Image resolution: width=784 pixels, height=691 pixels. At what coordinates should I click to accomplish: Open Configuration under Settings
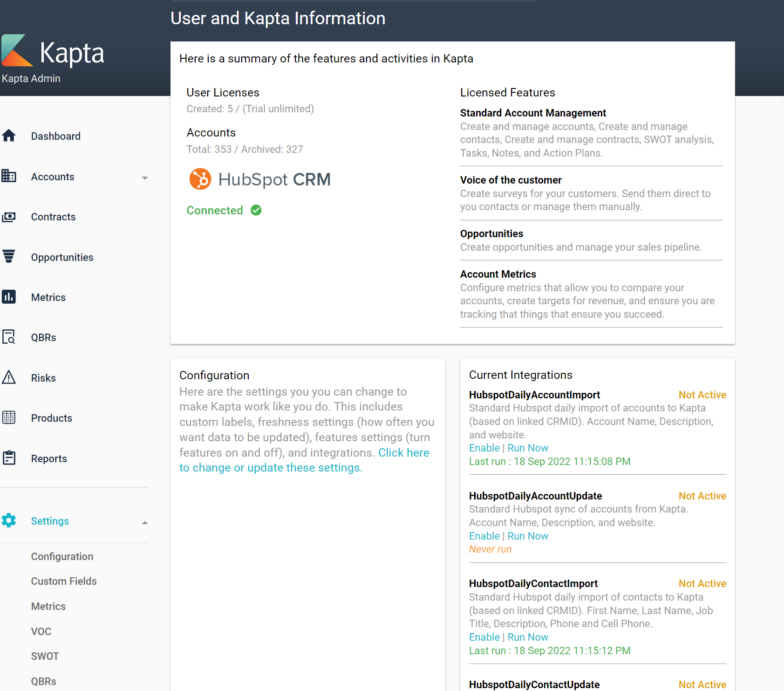pyautogui.click(x=62, y=556)
